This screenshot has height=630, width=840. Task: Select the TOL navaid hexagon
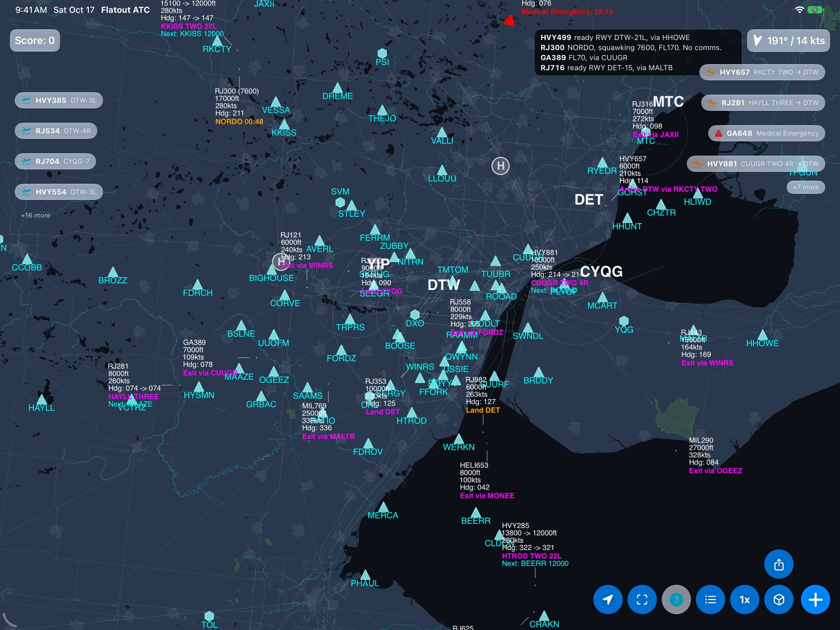point(209,616)
